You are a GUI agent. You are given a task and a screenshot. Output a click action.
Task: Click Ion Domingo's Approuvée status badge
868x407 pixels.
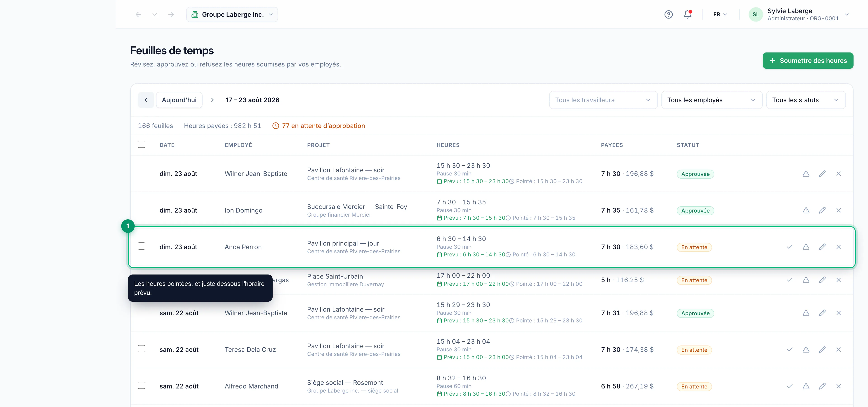point(695,211)
